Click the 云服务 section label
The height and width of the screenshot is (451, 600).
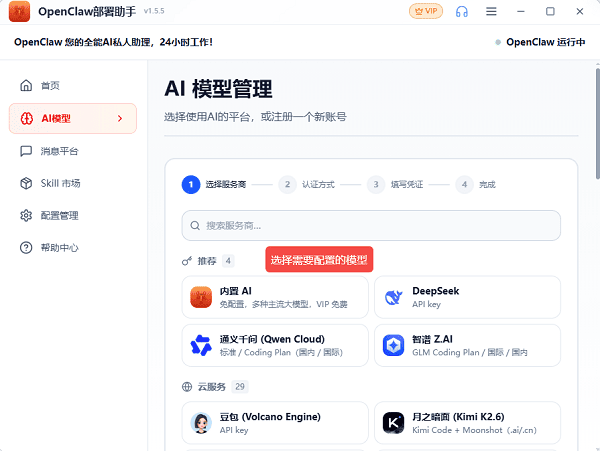click(212, 387)
